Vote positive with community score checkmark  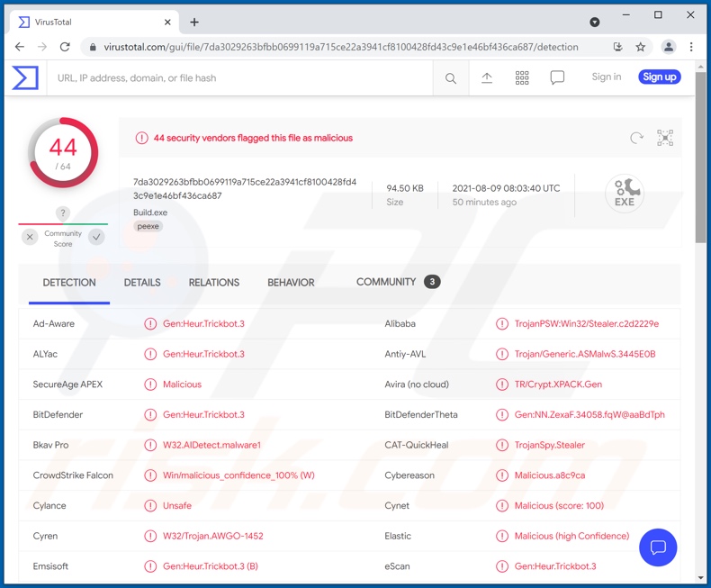click(x=96, y=237)
